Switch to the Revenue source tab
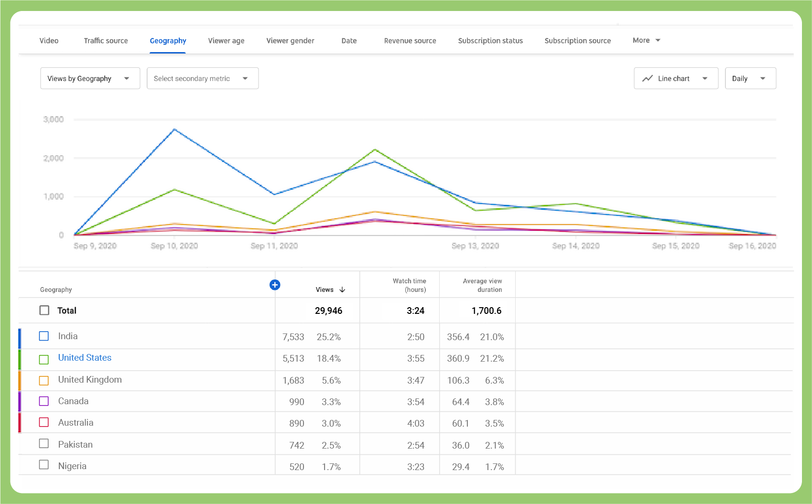The height and width of the screenshot is (504, 812). (410, 41)
